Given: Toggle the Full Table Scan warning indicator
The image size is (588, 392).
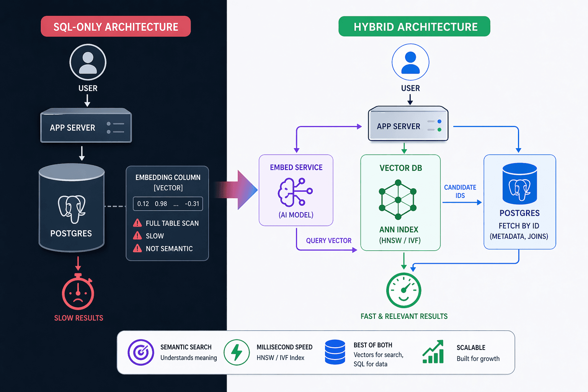Looking at the screenshot, I should (x=137, y=223).
